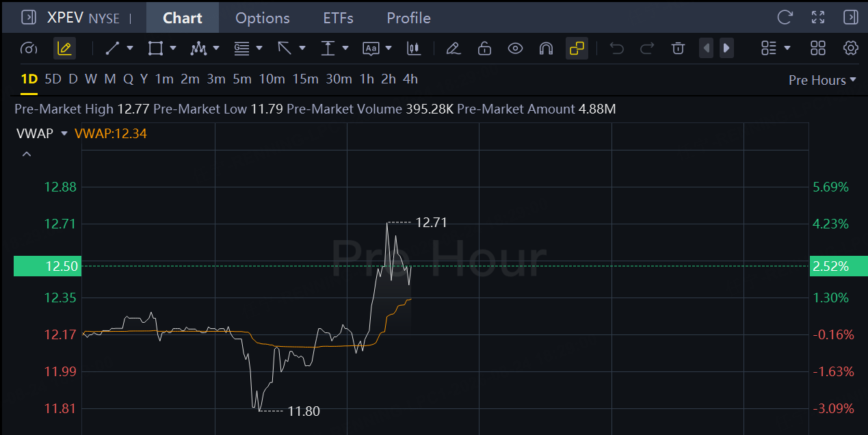The image size is (868, 435).
Task: Click the undo arrow icon
Action: point(616,48)
